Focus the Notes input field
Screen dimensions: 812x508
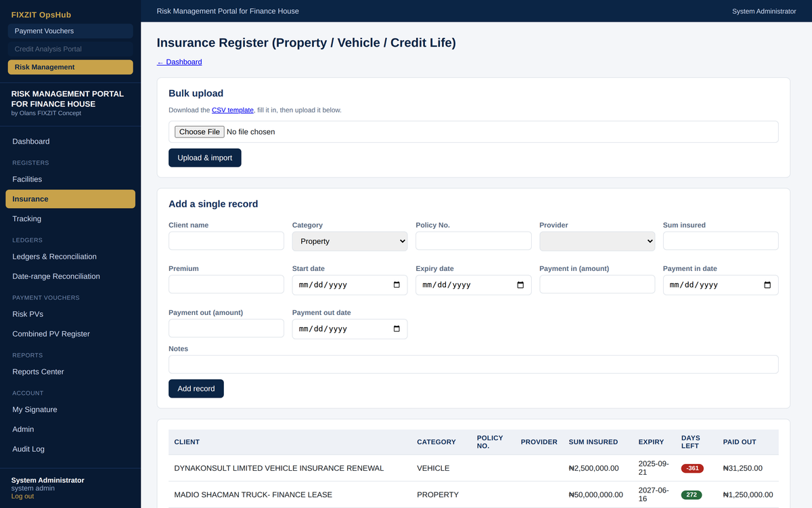pyautogui.click(x=474, y=364)
